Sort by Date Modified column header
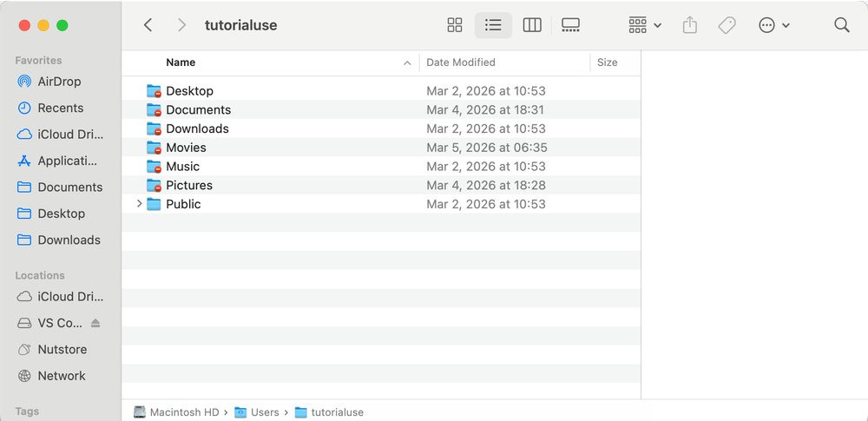This screenshot has width=868, height=421. point(461,62)
